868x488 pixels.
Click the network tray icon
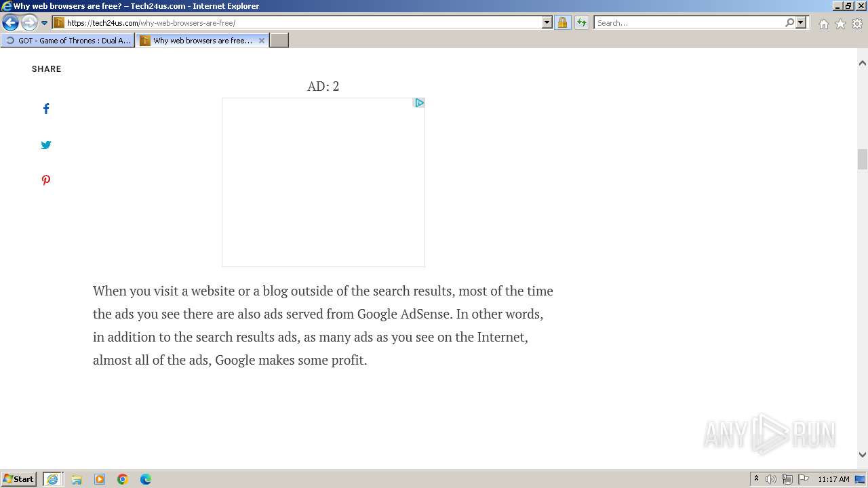point(787,479)
